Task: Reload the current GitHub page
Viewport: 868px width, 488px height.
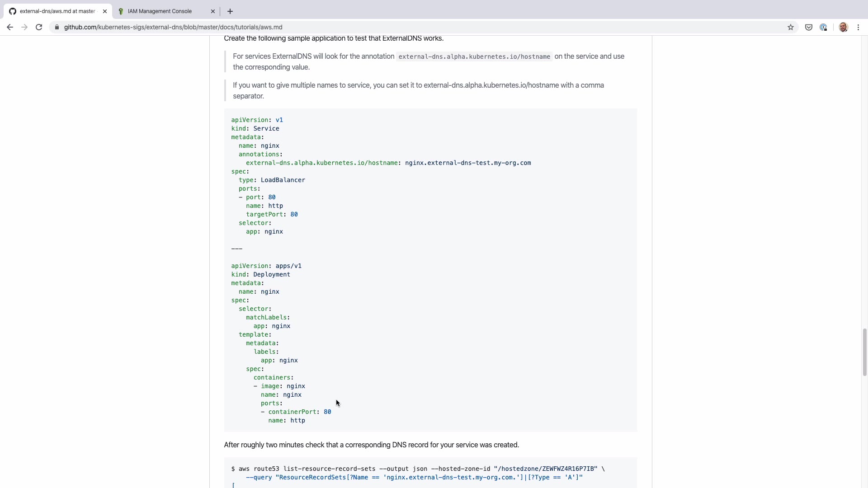Action: [x=39, y=27]
